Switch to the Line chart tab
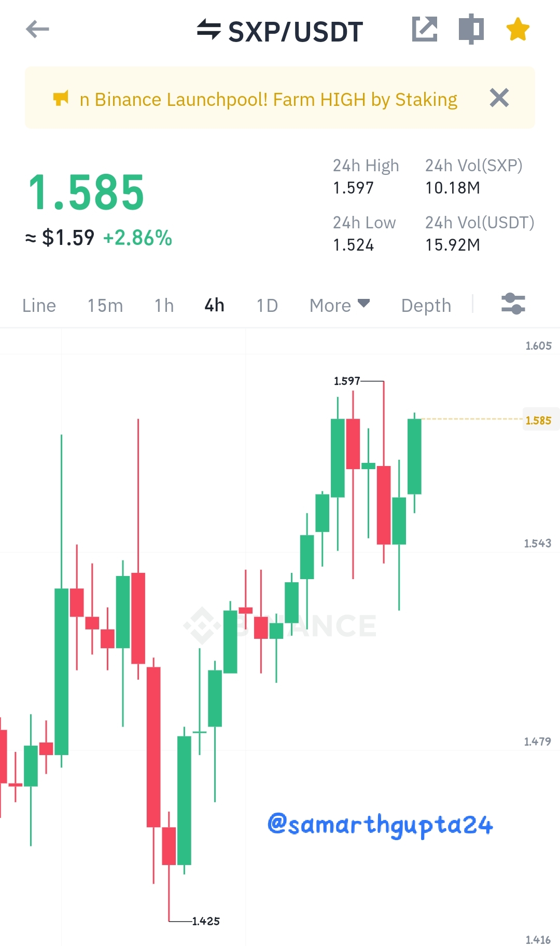The height and width of the screenshot is (946, 560). point(39,305)
